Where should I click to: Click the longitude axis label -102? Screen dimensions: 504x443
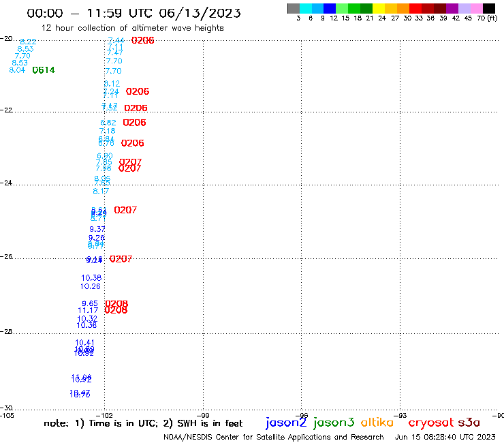point(104,415)
